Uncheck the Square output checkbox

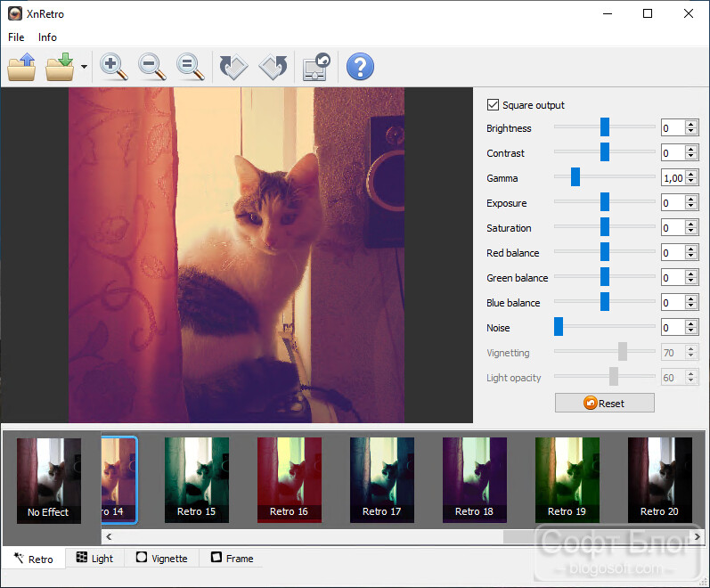click(493, 105)
